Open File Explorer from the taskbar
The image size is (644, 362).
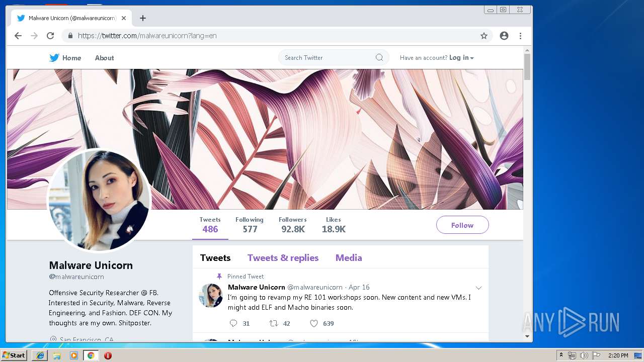[x=57, y=355]
